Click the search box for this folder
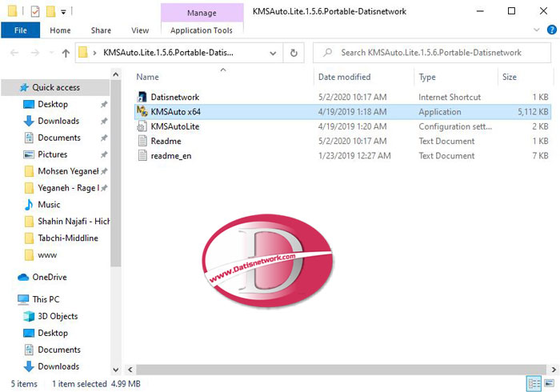 (432, 53)
